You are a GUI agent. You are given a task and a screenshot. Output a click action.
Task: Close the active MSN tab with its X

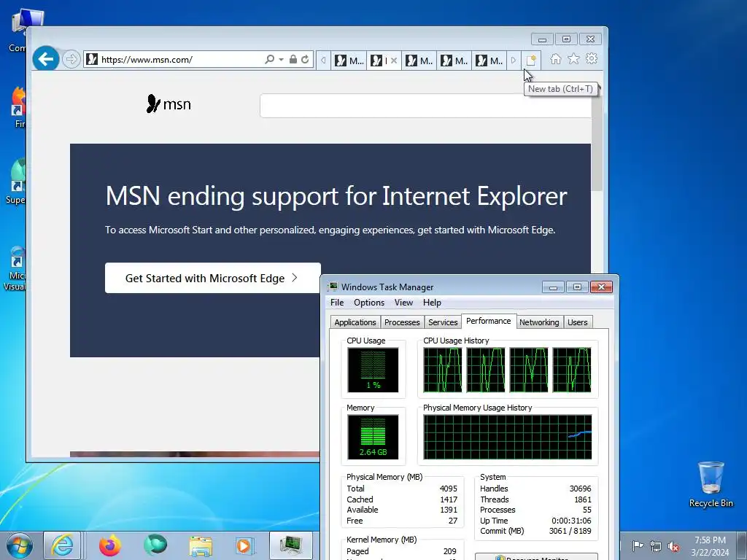(393, 61)
